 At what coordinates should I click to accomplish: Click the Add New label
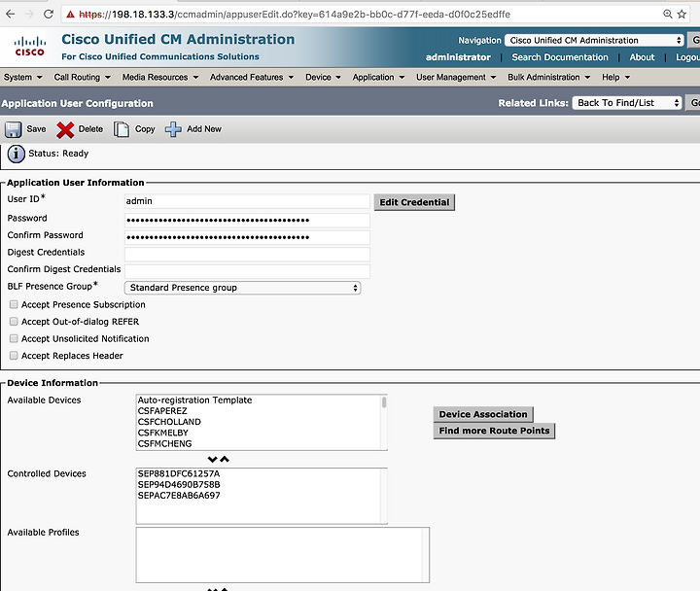pos(204,129)
